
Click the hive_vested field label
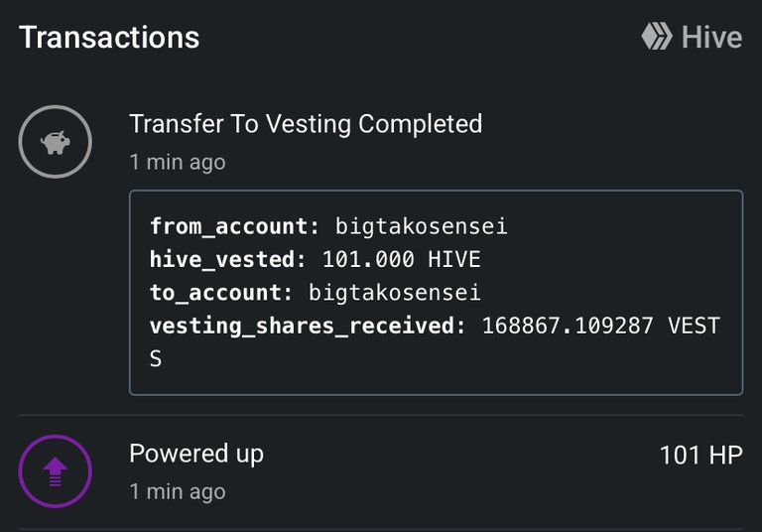pos(228,260)
